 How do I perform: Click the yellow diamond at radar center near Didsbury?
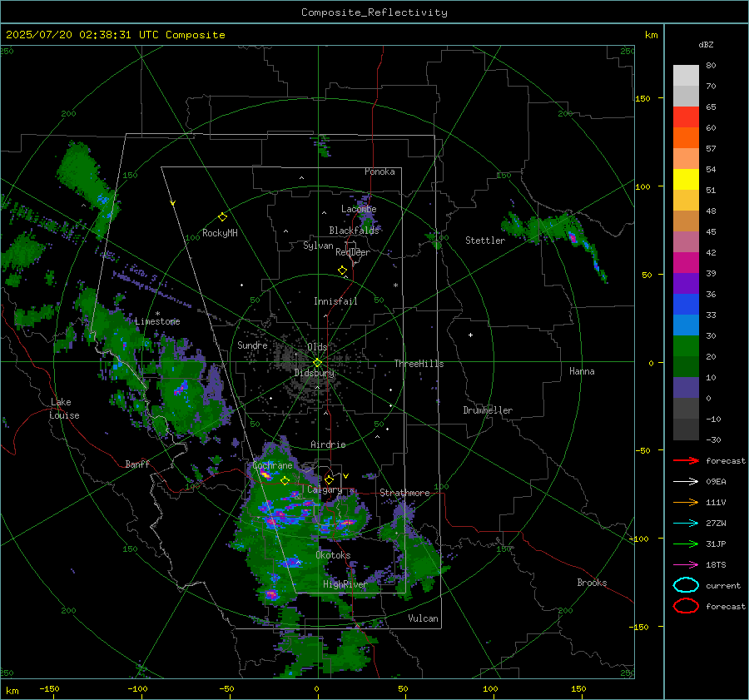(317, 363)
